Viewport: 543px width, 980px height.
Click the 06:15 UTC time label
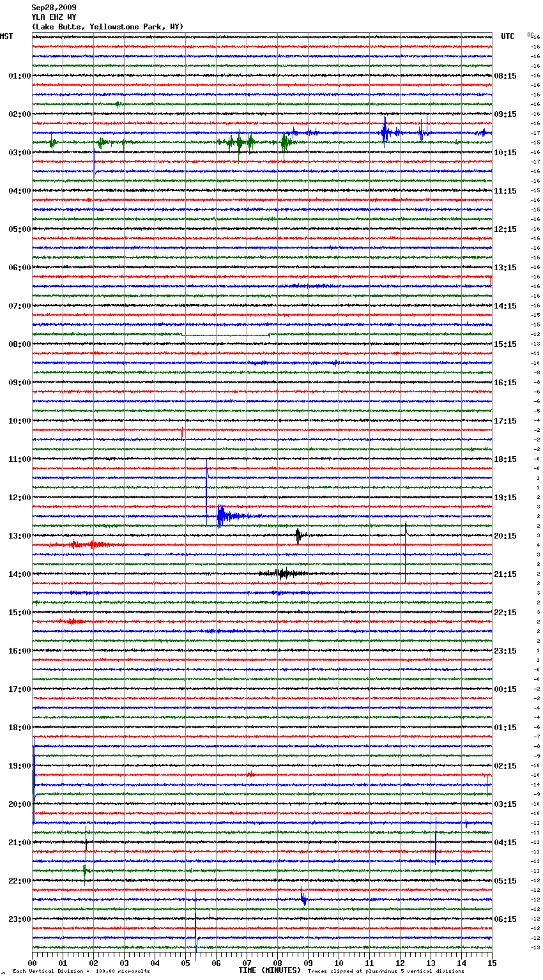505,919
